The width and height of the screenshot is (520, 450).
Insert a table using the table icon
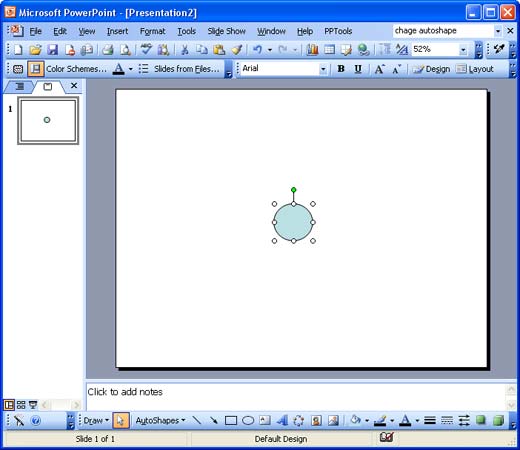pos(329,50)
